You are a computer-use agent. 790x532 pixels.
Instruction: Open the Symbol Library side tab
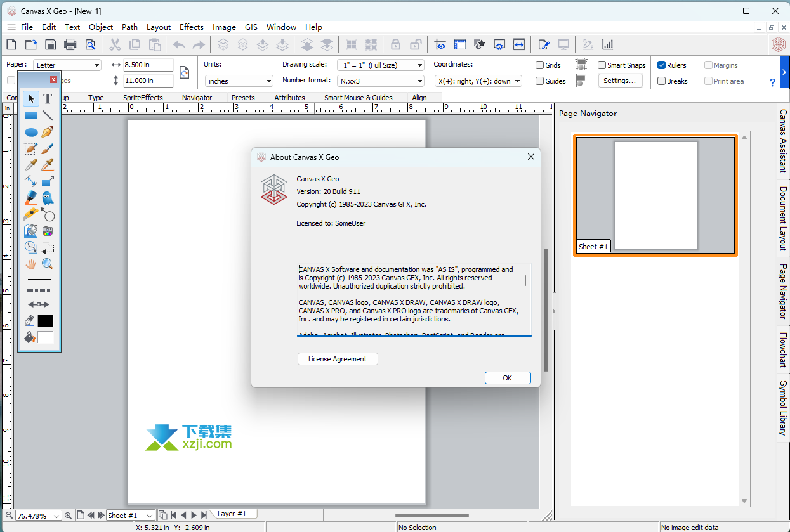(x=783, y=408)
